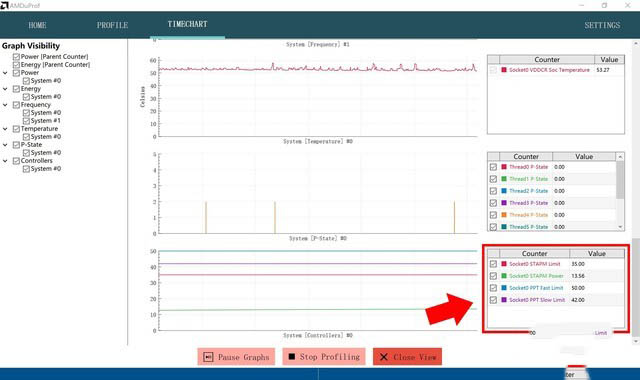
Task: Select the 50.00 PPT Fast Limit value
Action: tap(578, 288)
